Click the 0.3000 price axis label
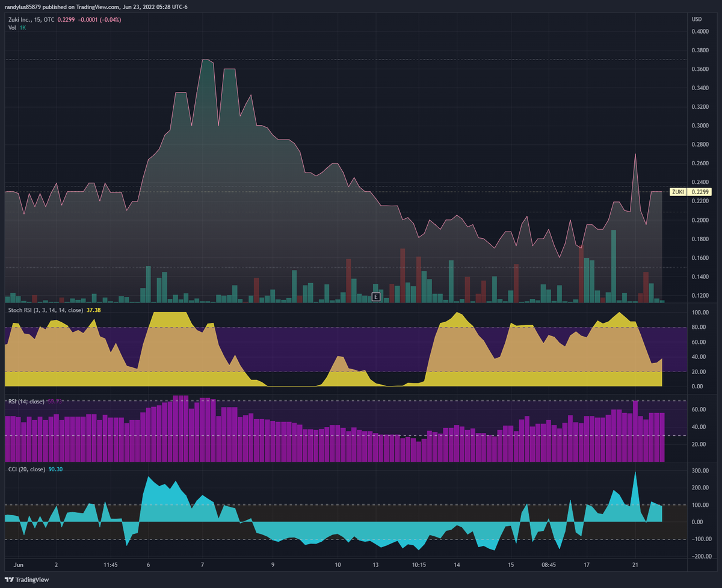This screenshot has height=588, width=722. click(700, 126)
